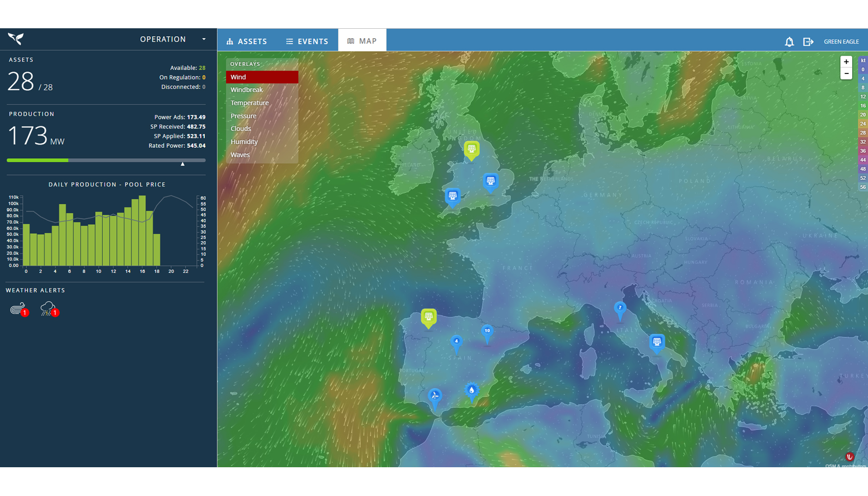
Task: Click the rain storm weather alert icon
Action: point(48,309)
